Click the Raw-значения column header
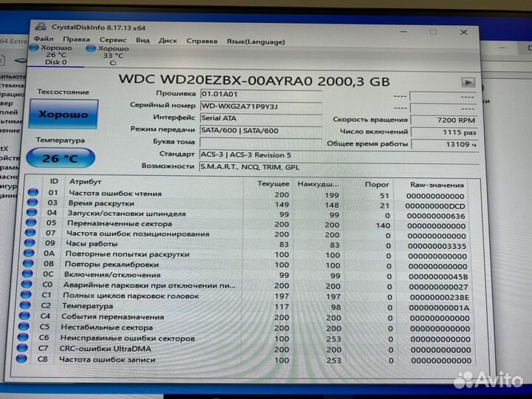The image size is (532, 399). point(437,185)
